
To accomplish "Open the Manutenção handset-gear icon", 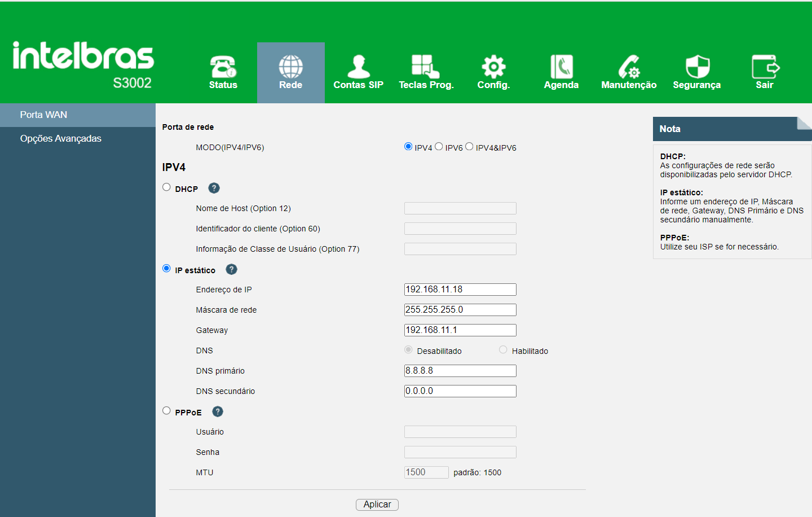I will 629,67.
